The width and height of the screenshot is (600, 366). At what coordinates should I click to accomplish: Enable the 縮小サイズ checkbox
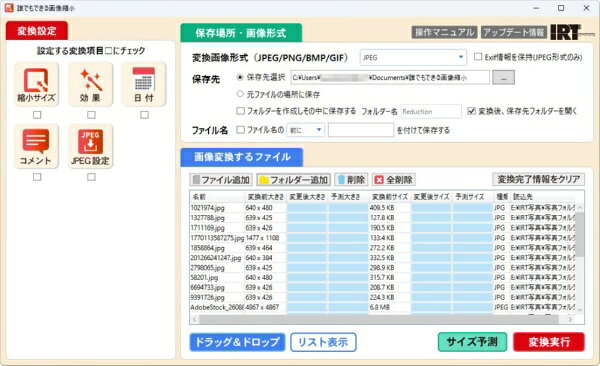(x=37, y=115)
